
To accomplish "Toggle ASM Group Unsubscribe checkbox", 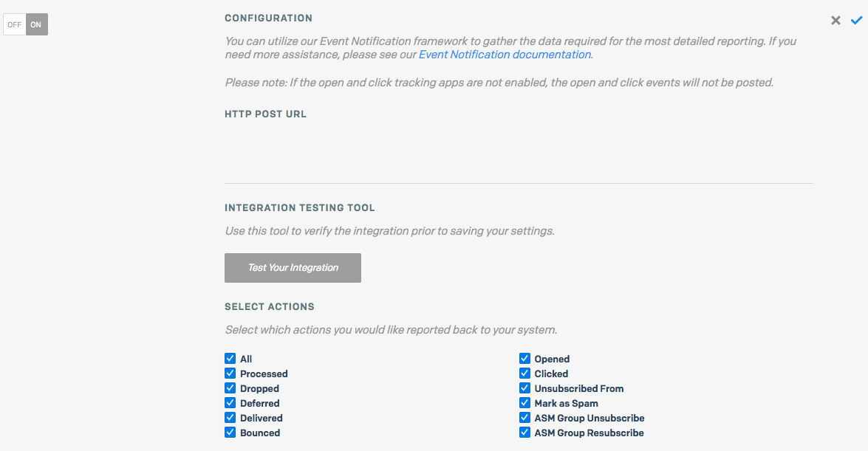I will (524, 418).
